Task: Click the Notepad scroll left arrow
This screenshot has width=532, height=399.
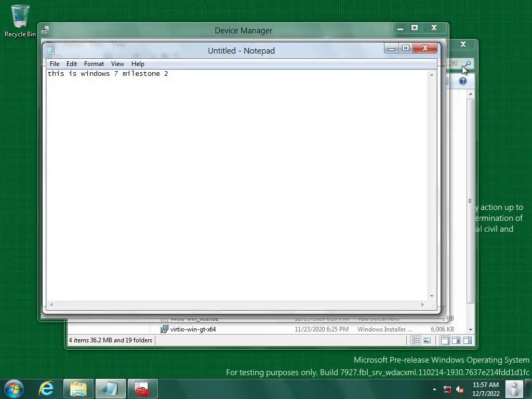Action: [x=51, y=304]
